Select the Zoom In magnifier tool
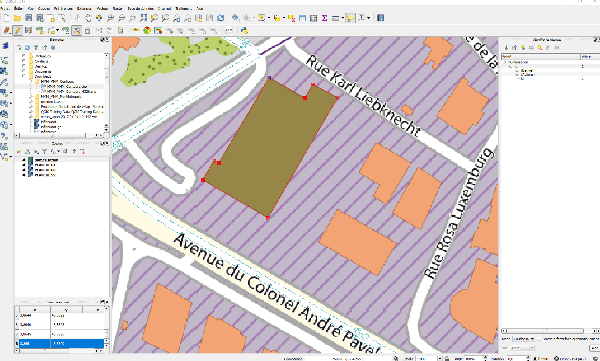The height and width of the screenshot is (361, 600). [110, 18]
